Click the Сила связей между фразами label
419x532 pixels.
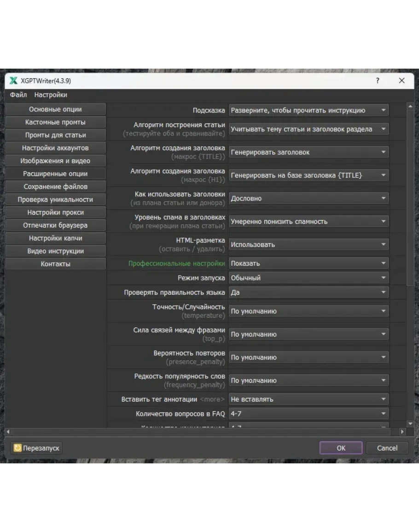click(x=179, y=330)
